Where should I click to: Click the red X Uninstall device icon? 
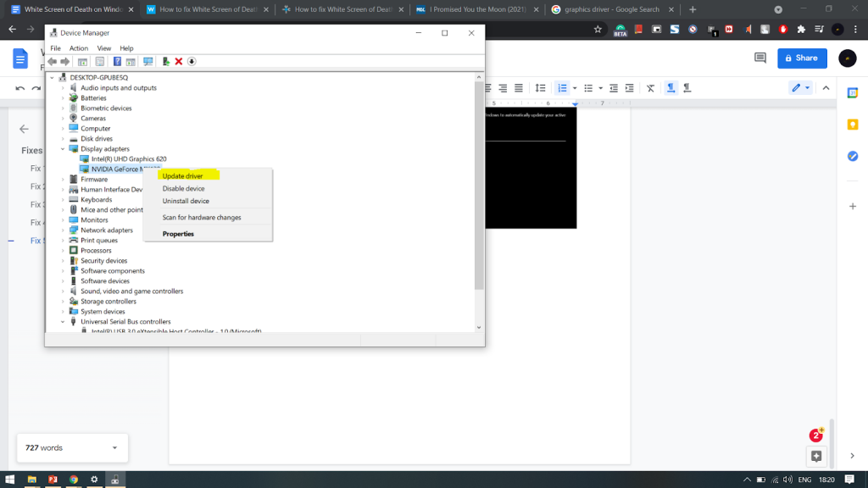tap(179, 61)
